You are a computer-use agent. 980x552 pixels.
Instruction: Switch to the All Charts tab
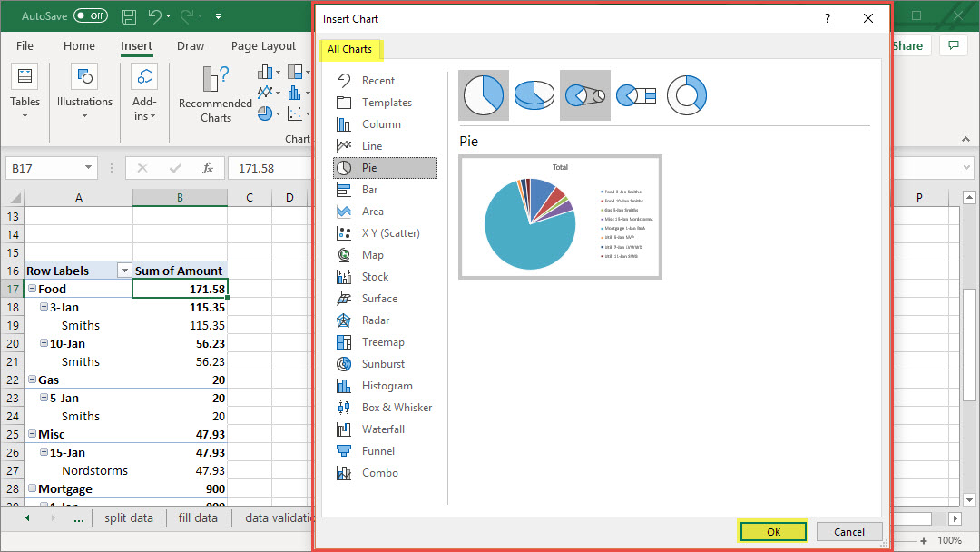(349, 49)
